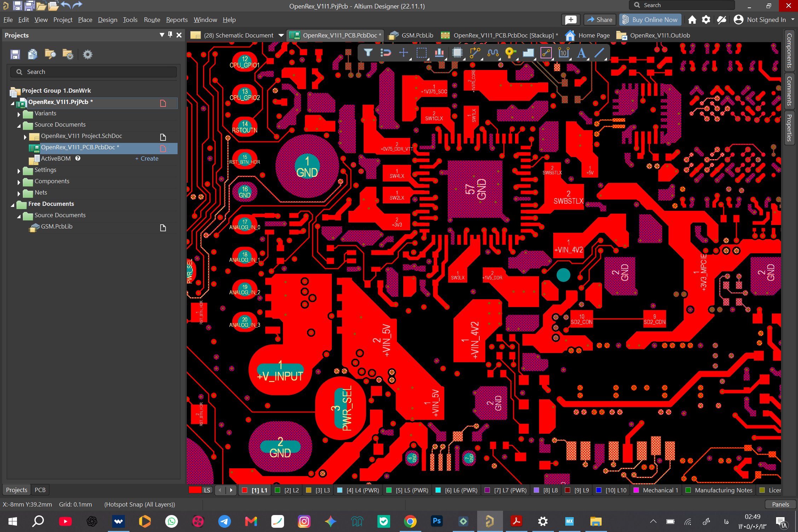
Task: Expand the Nets folder
Action: [19, 193]
